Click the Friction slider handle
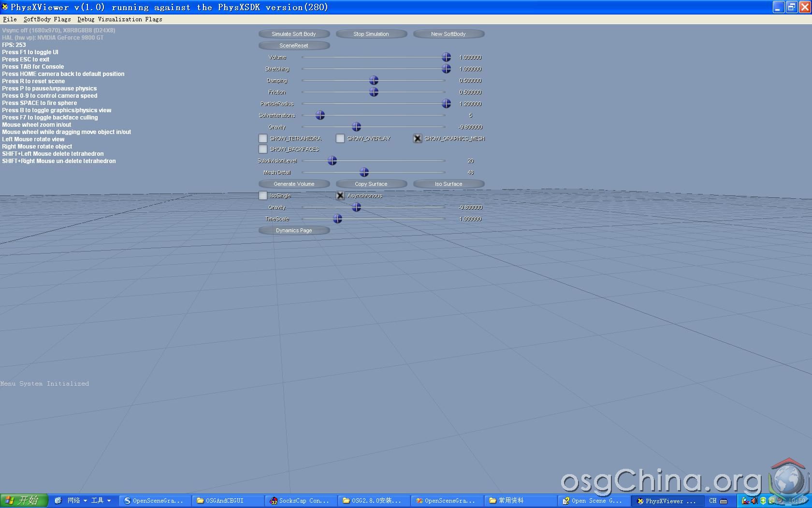 374,92
